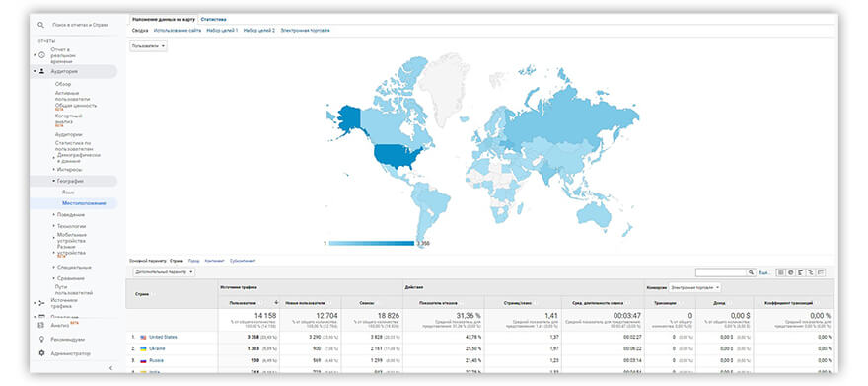
Task: Click the traffic sources branching icon
Action: point(41,303)
